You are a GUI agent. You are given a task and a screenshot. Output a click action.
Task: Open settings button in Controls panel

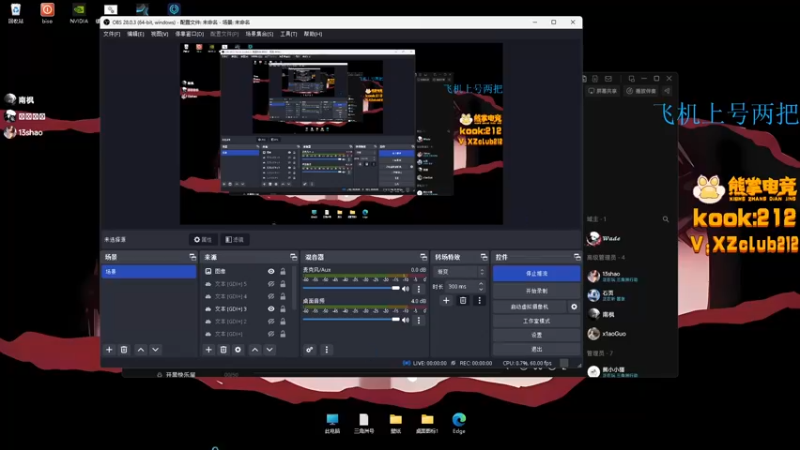[536, 335]
